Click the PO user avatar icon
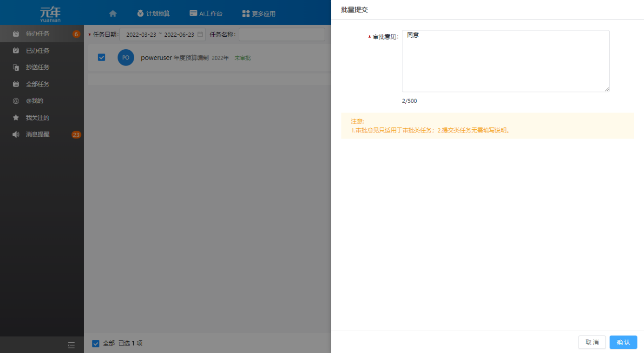This screenshot has width=644, height=353. point(125,58)
